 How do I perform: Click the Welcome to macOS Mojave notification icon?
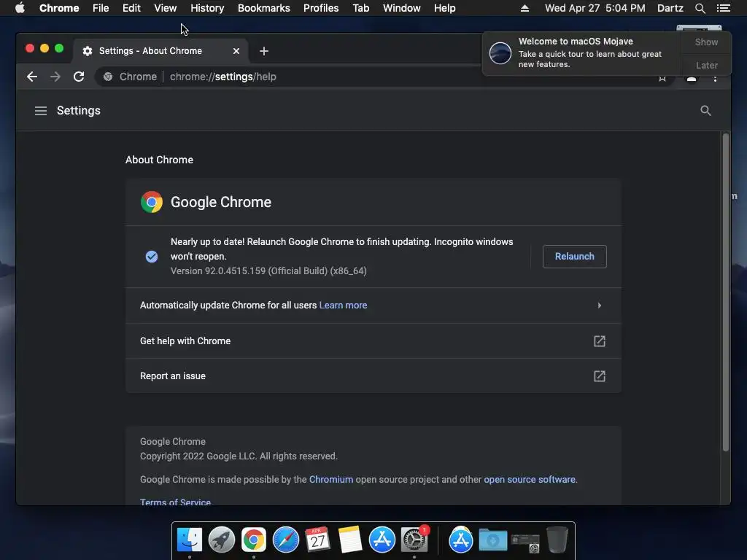tap(500, 52)
